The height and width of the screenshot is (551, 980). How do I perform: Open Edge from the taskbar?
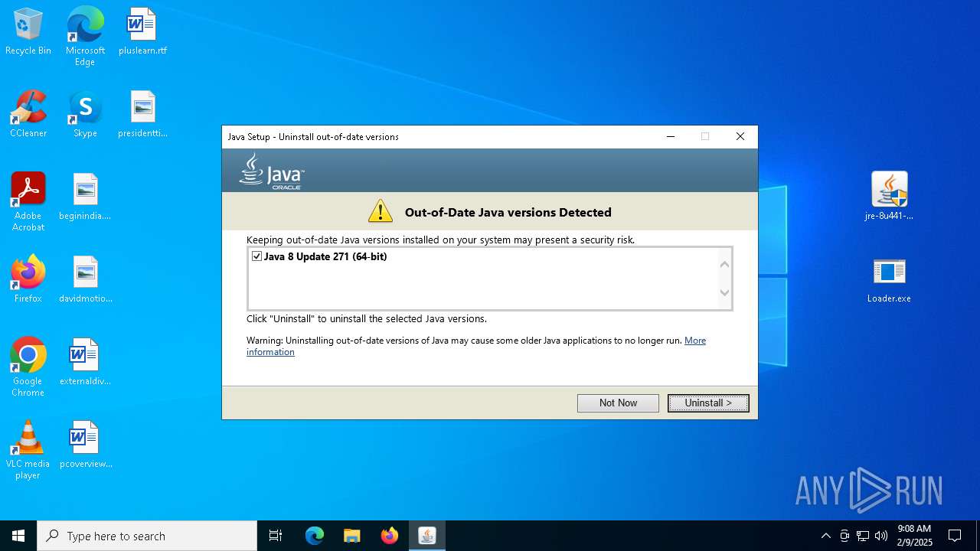pyautogui.click(x=315, y=536)
